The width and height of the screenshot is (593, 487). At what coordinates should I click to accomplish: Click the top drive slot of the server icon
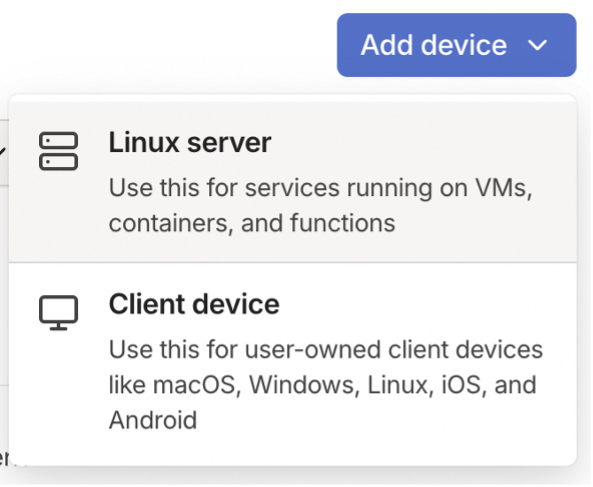(58, 141)
